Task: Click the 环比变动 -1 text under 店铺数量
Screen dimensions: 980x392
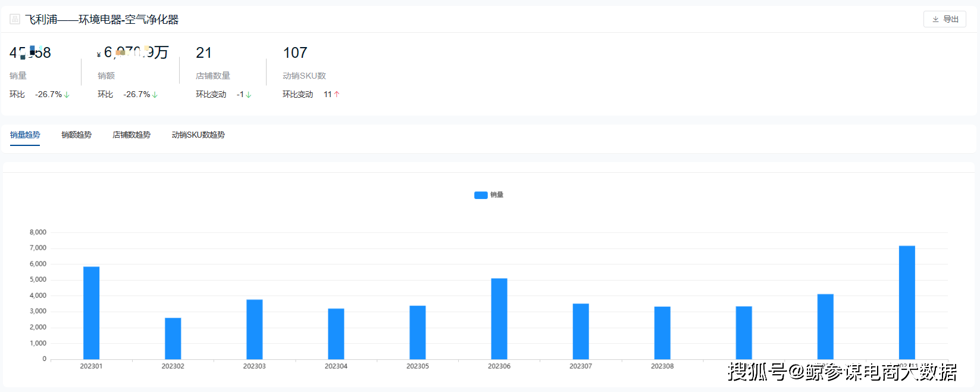Action: 220,94
